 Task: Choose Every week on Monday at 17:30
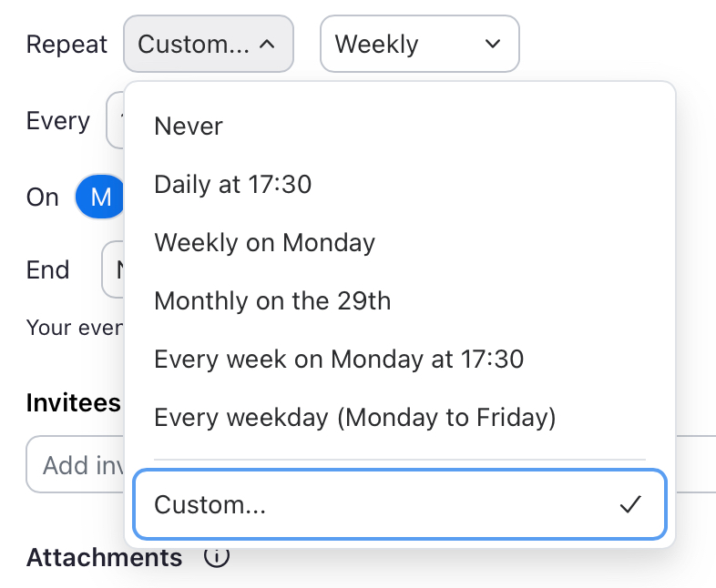point(339,360)
